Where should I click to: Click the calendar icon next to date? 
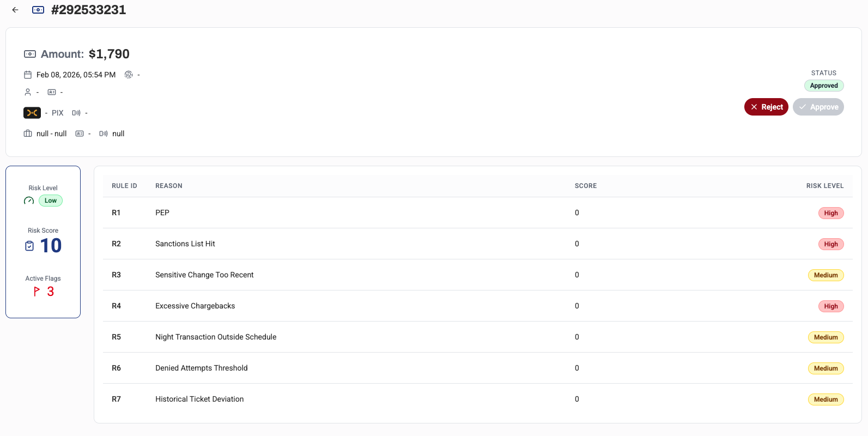tap(28, 75)
